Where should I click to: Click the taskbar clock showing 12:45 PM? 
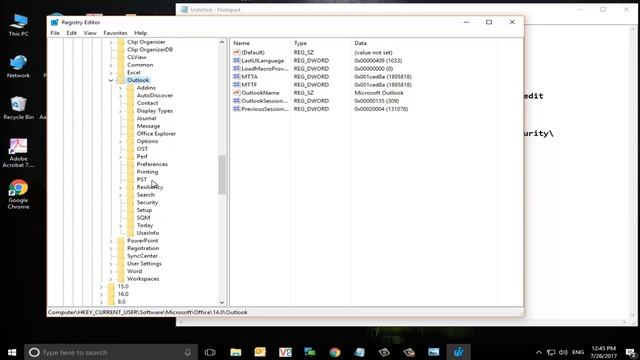[x=603, y=352]
